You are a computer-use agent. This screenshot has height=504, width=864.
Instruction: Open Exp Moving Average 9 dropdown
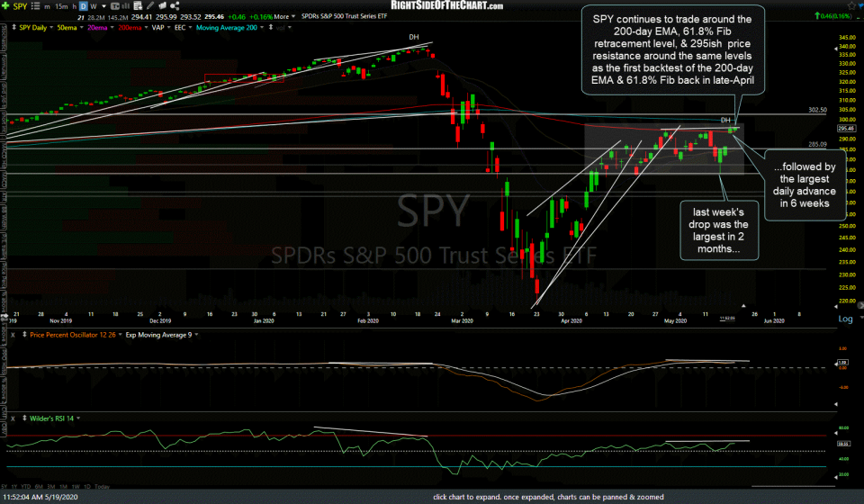tap(197, 334)
